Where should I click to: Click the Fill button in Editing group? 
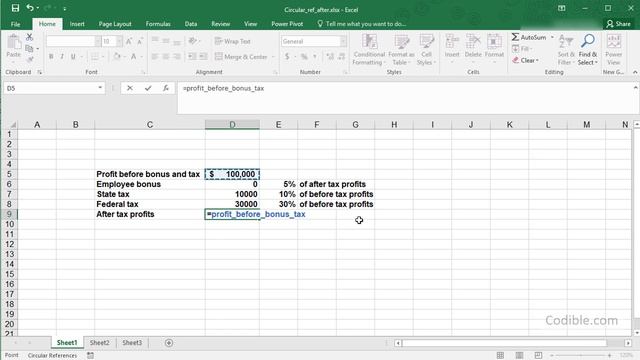click(x=521, y=49)
